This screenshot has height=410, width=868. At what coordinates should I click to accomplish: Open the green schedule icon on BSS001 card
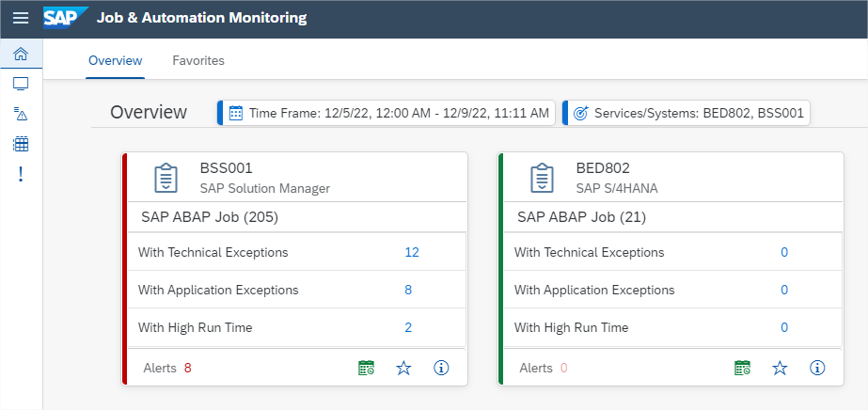[x=367, y=368]
